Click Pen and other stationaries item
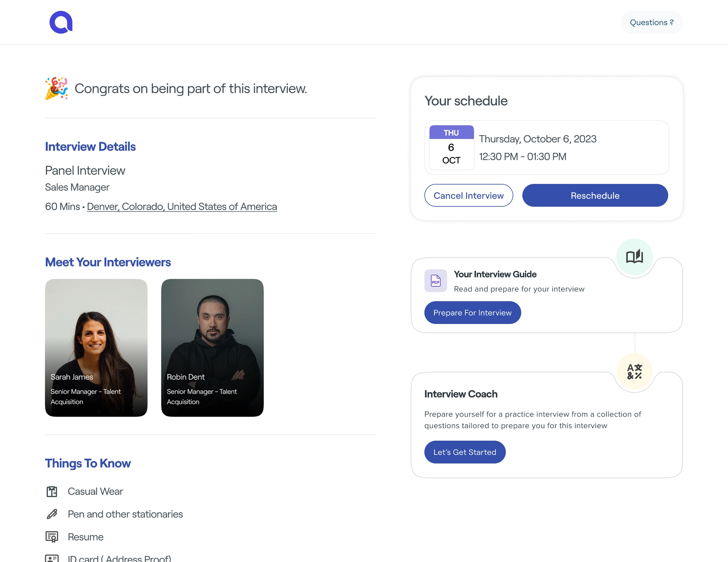 [x=125, y=514]
